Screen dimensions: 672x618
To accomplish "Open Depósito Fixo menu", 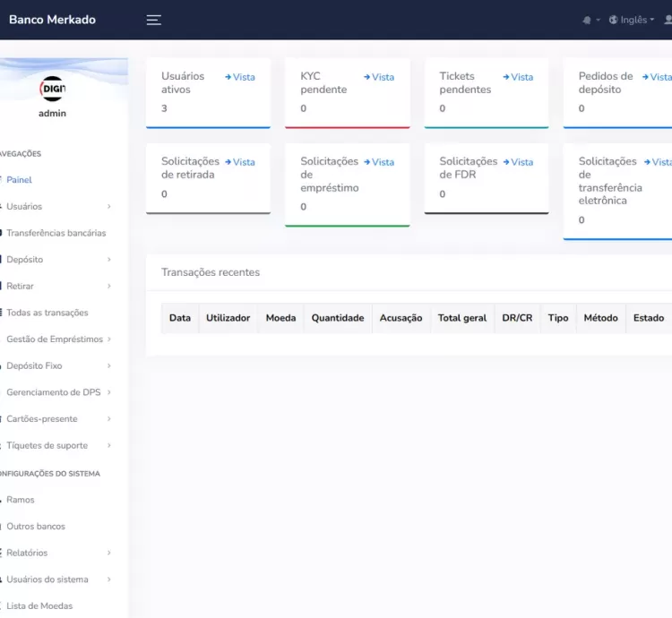I will 34,365.
